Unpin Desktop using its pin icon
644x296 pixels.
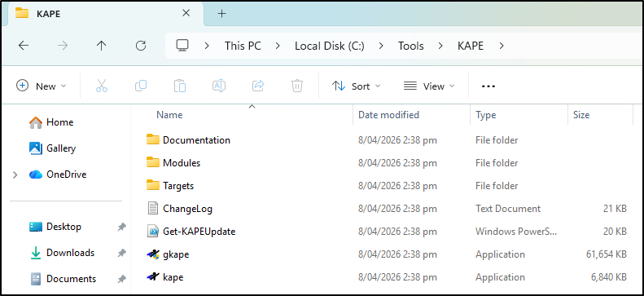[x=121, y=227]
